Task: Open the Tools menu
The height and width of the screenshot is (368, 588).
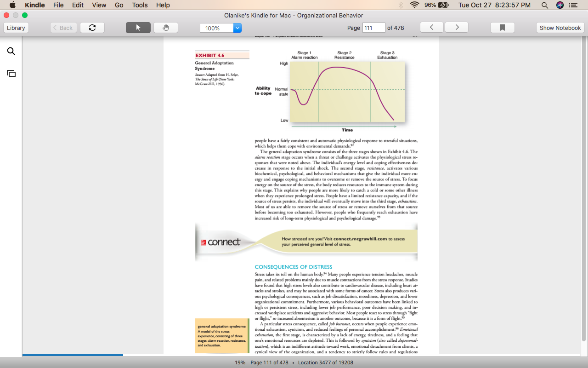Action: tap(140, 5)
